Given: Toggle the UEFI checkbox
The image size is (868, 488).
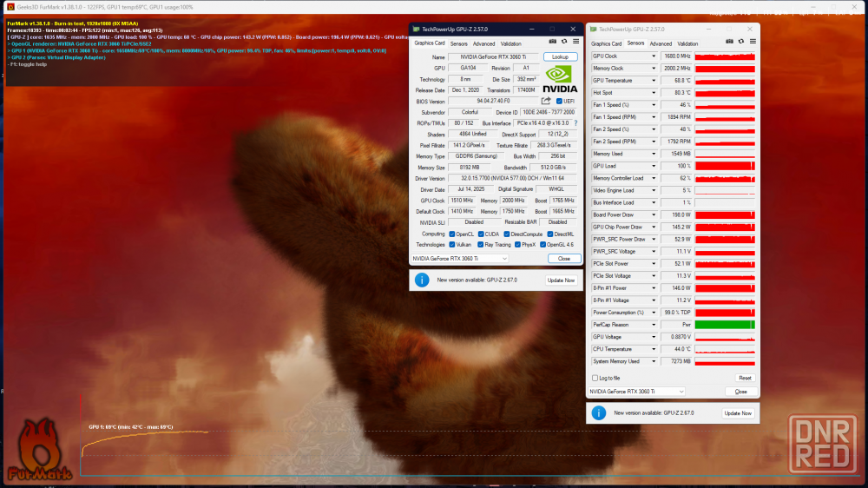Looking at the screenshot, I should (558, 101).
